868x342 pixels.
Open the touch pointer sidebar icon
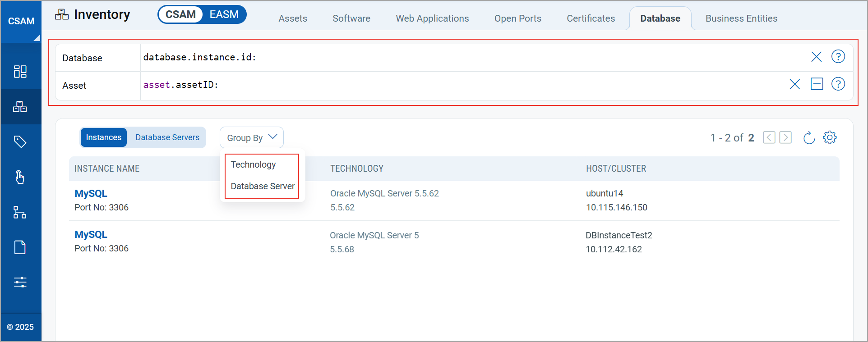(x=20, y=177)
